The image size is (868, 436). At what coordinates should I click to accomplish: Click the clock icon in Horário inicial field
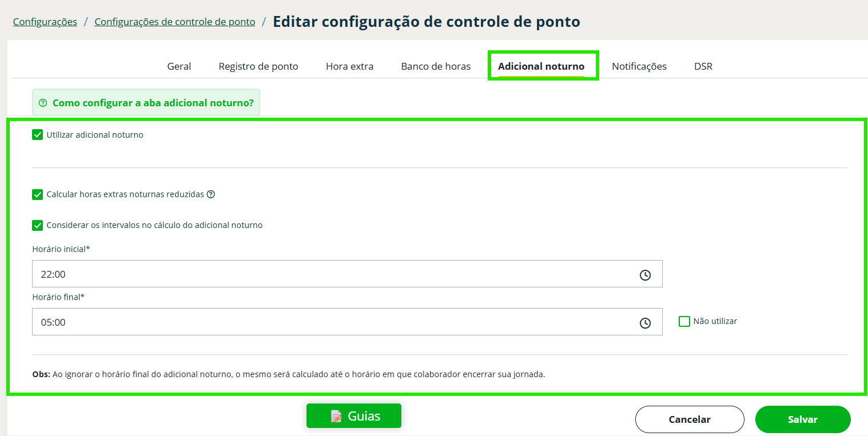[645, 275]
